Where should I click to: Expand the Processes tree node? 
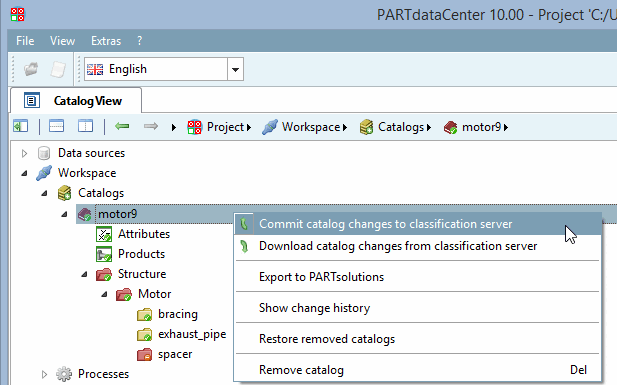click(x=44, y=374)
